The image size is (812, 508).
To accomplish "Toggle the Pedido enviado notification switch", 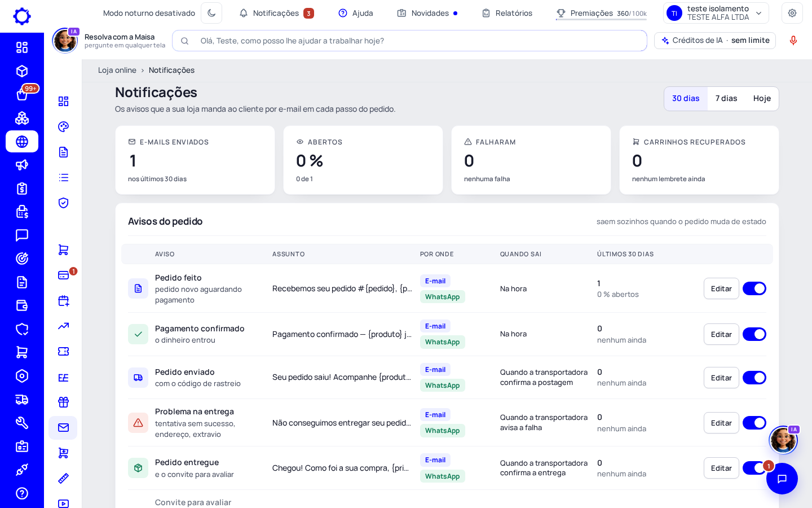I will (x=754, y=378).
